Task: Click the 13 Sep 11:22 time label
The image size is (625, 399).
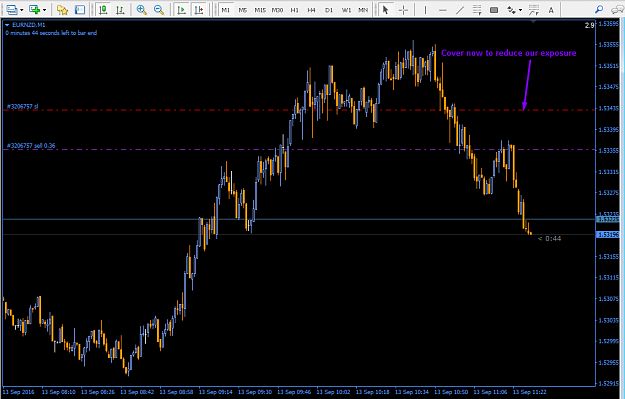Action: [529, 392]
